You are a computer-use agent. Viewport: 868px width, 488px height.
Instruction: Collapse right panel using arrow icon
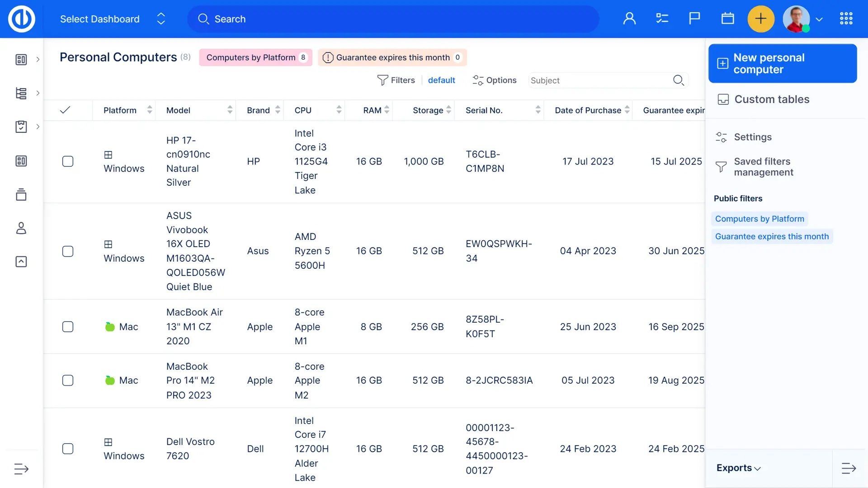point(849,468)
